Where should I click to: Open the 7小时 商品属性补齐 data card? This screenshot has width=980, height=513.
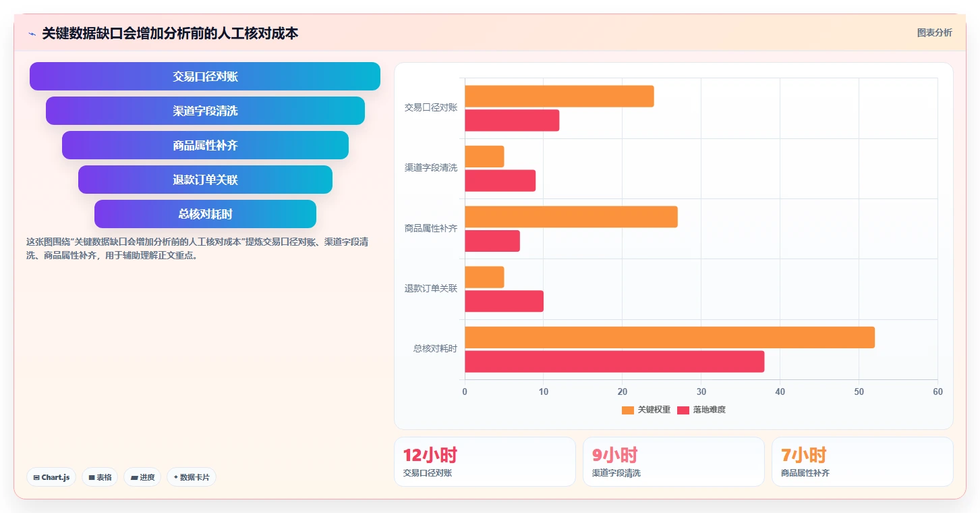(862, 462)
